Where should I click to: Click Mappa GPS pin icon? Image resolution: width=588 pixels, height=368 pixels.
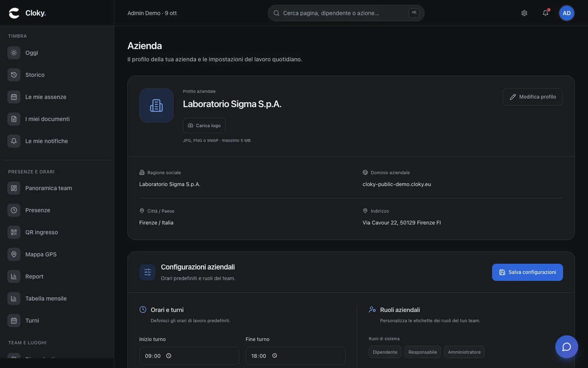(14, 254)
